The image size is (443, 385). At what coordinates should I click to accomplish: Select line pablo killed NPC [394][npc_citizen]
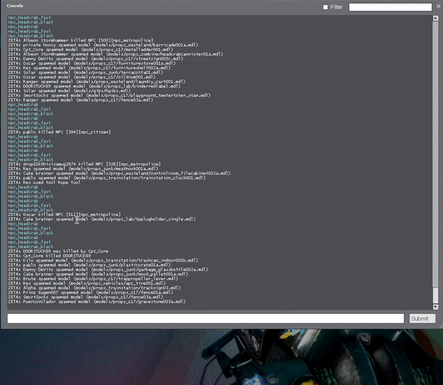[59, 132]
